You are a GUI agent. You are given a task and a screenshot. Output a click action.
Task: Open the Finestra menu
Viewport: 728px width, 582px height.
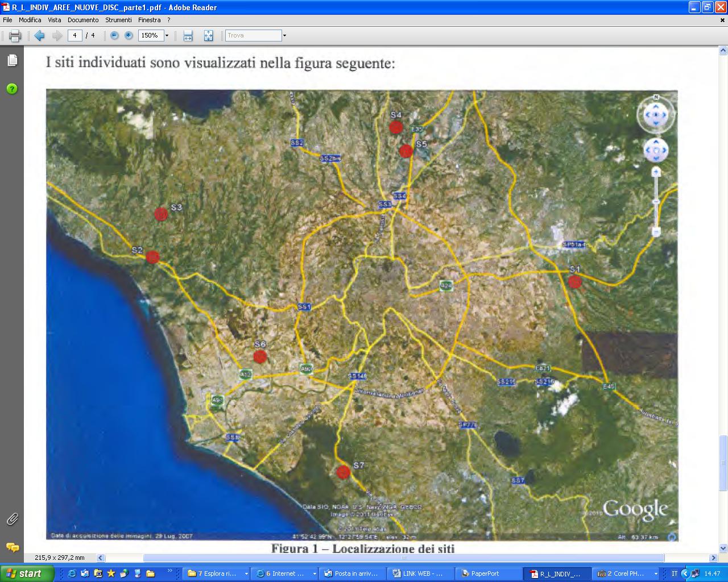[149, 20]
